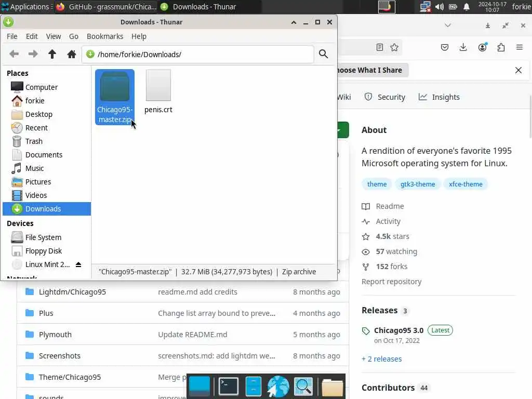Bookmark page with Firefox star icon
This screenshot has width=532, height=399.
(x=394, y=47)
